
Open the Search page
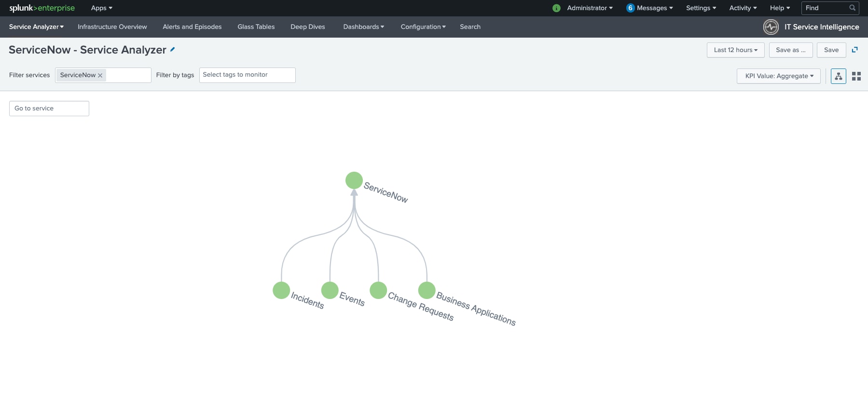pyautogui.click(x=470, y=27)
